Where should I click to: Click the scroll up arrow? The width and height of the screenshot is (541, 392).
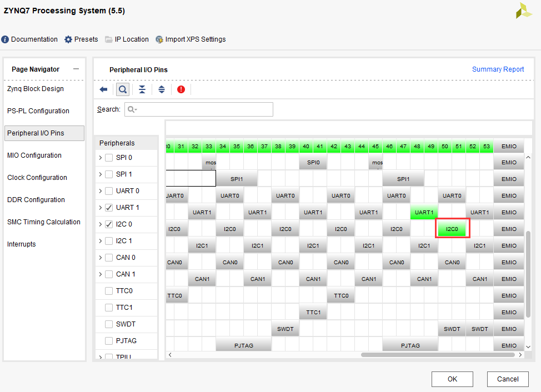[528, 157]
